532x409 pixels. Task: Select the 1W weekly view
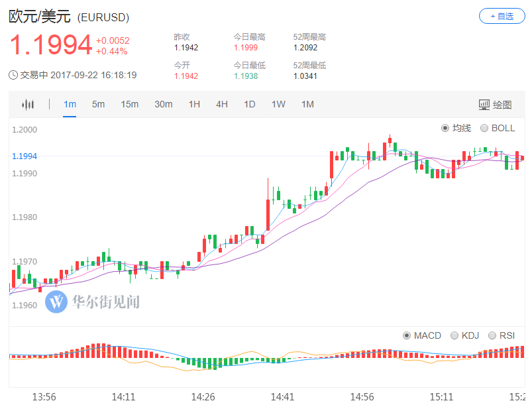[278, 104]
